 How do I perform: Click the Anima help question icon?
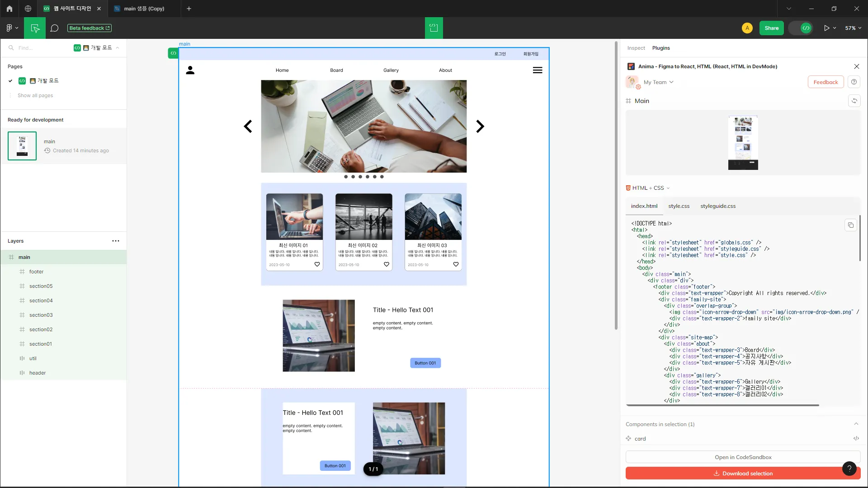(x=854, y=82)
